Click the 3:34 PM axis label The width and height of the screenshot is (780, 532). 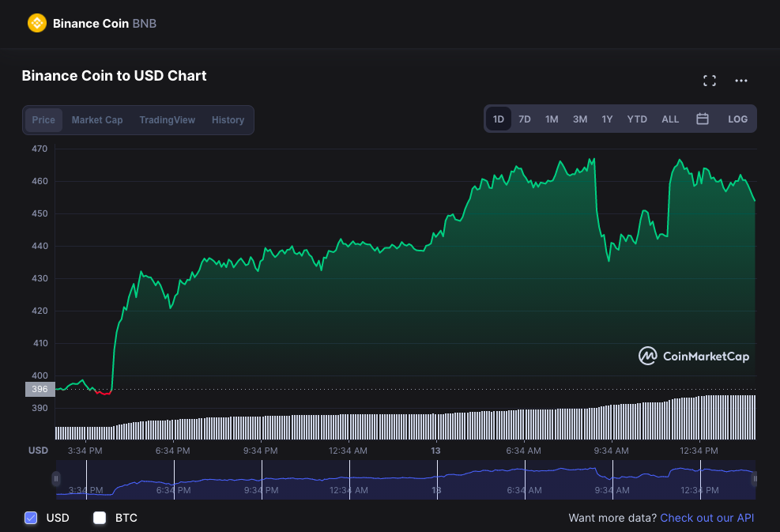85,451
